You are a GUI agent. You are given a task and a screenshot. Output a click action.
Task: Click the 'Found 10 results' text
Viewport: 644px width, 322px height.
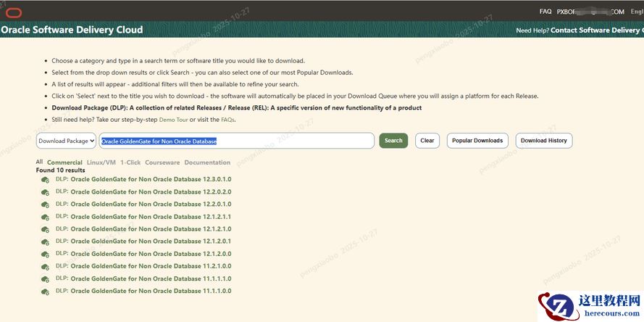pos(60,170)
